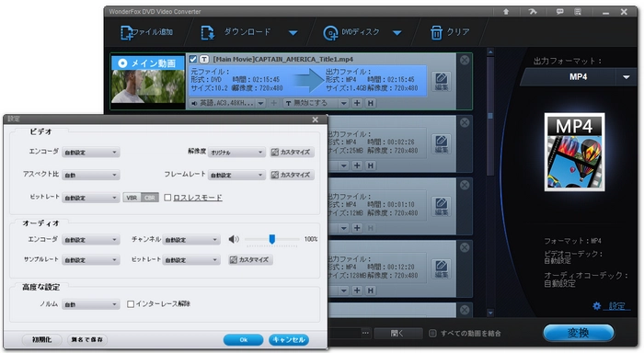Click the DVDディスク disc icon

[330, 33]
